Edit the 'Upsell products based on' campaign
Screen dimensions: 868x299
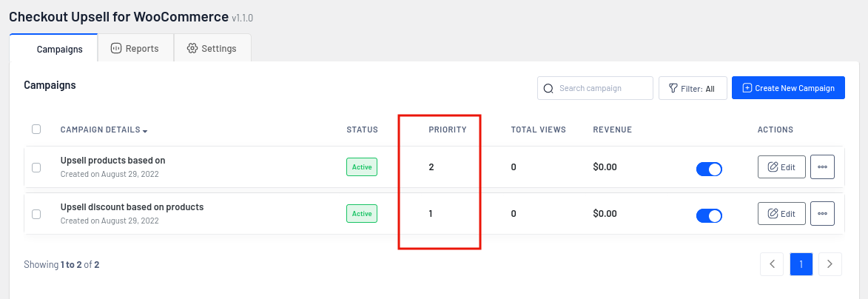point(781,167)
